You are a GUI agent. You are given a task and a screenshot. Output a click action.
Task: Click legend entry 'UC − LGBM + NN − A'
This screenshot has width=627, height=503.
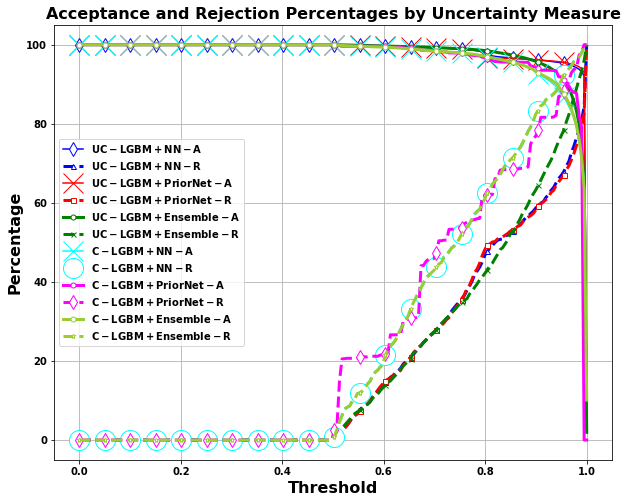click(x=146, y=149)
